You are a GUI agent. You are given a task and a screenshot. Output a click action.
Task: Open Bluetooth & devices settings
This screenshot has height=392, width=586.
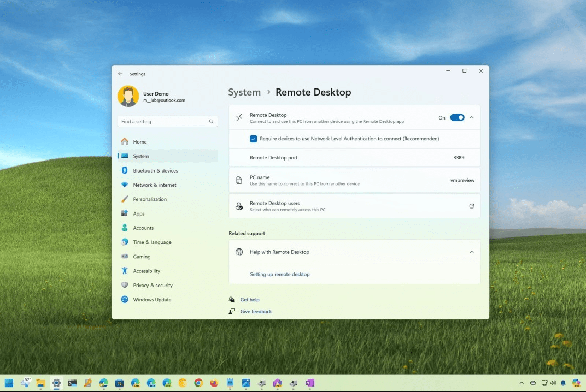(x=167, y=171)
